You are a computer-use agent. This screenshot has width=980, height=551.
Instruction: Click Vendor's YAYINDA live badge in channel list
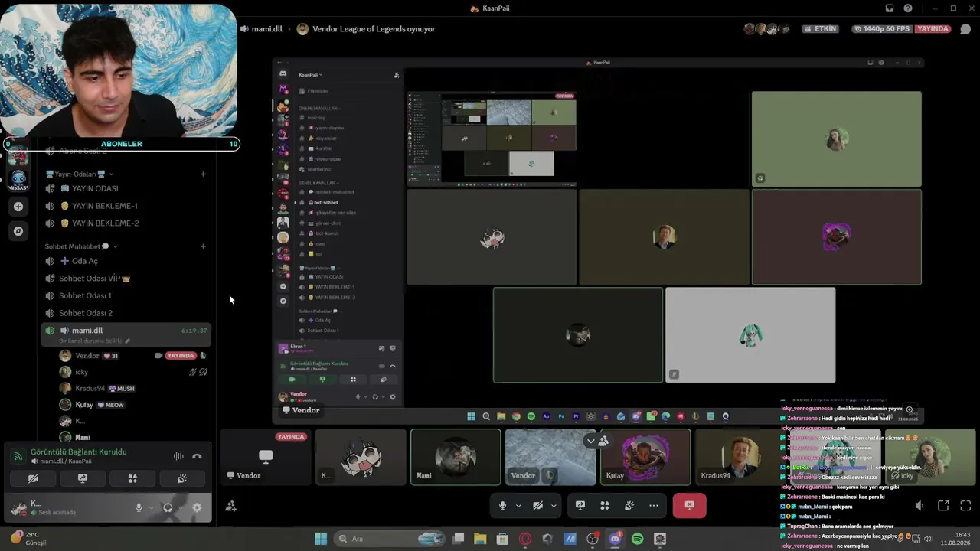pyautogui.click(x=181, y=356)
